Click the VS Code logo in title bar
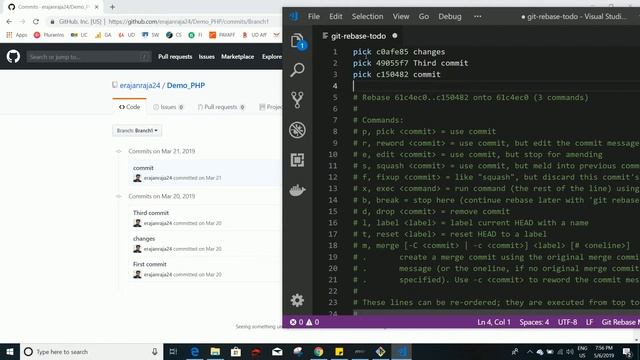640x360 pixels. (x=294, y=16)
